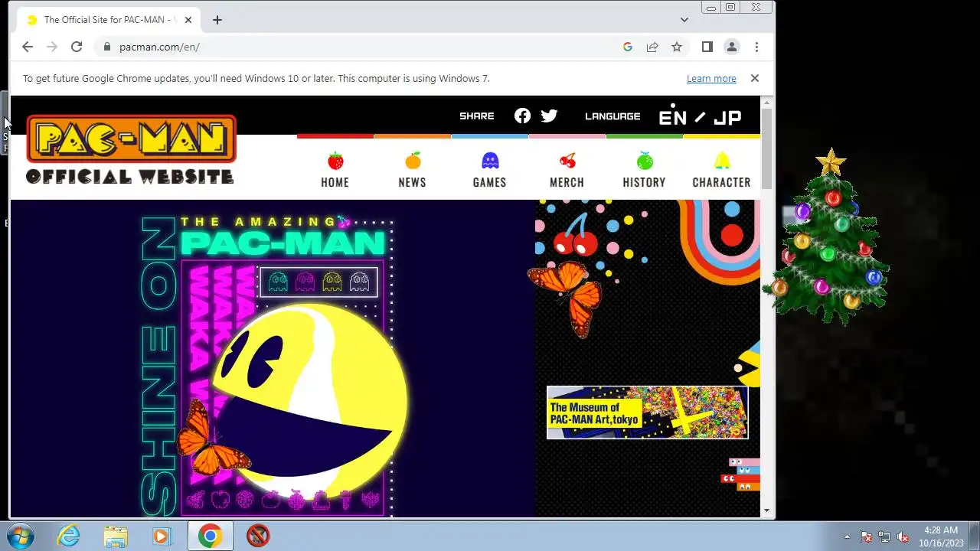Viewport: 980px width, 551px height.
Task: Click the Action Center flag tray icon
Action: [866, 536]
